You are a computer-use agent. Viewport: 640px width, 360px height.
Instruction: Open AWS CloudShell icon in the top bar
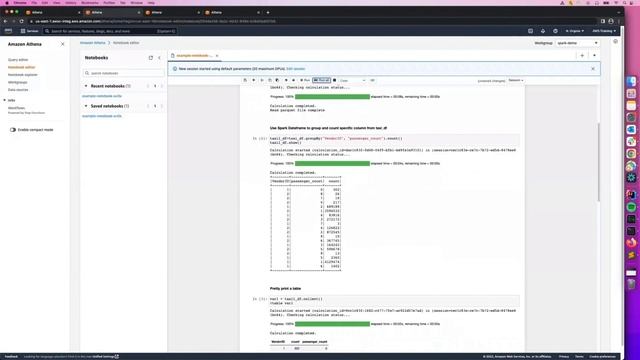click(530, 31)
